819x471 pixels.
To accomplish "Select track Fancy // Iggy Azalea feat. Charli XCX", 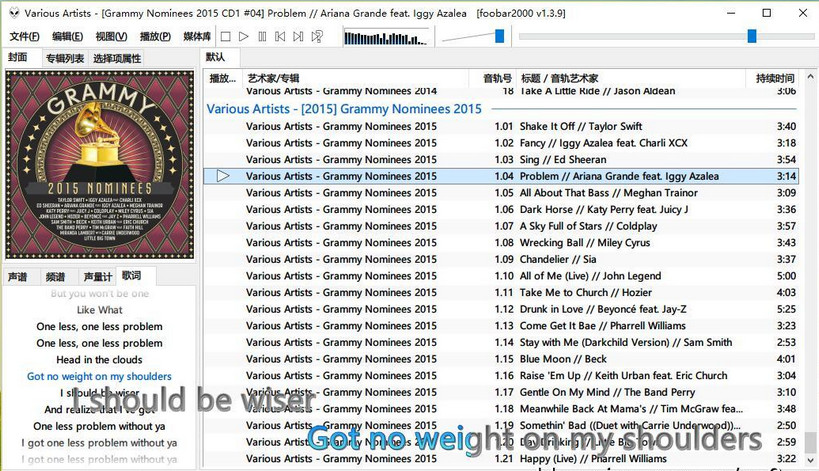I will pos(501,143).
